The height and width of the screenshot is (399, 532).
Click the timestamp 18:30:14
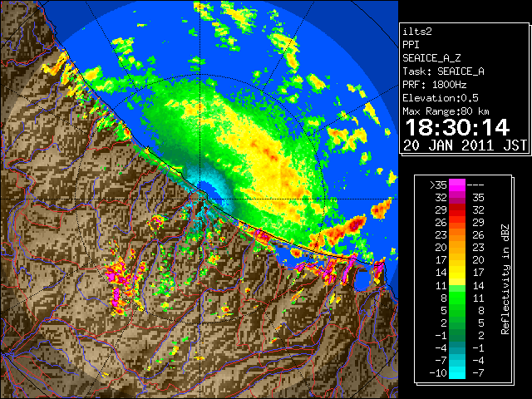457,127
